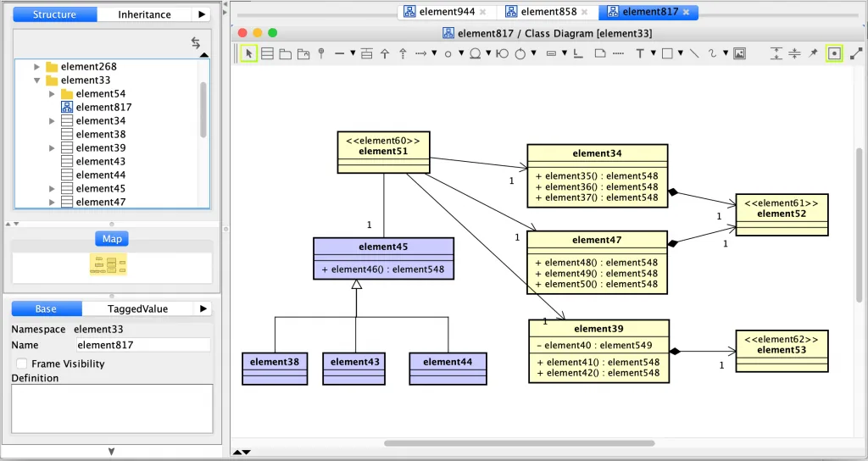Open the freehand tool dropdown arrow
868x461 pixels.
[x=726, y=53]
